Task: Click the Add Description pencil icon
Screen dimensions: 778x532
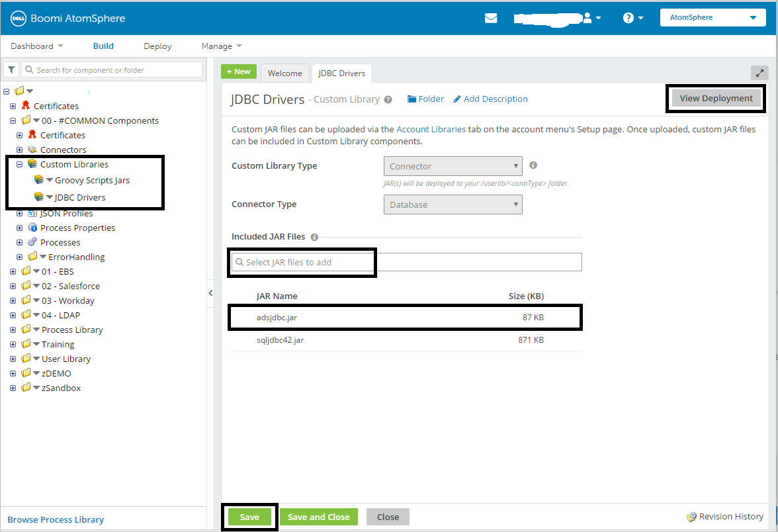Action: coord(456,99)
